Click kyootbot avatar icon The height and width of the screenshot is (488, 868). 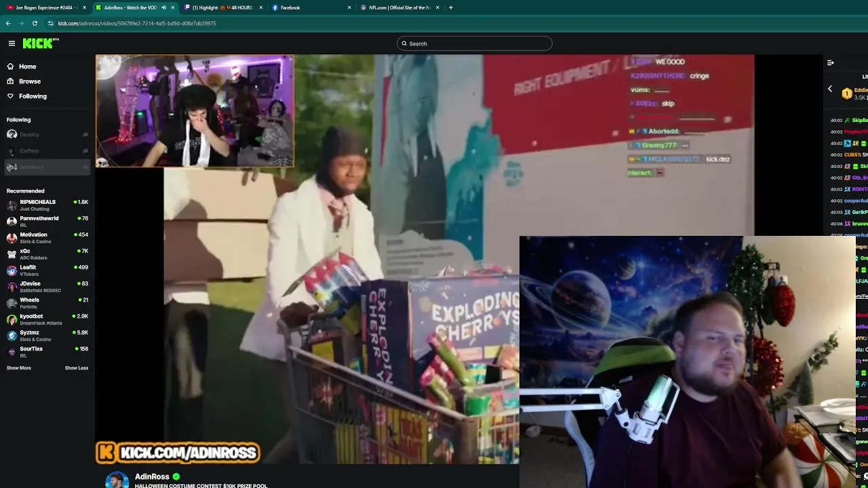coord(12,319)
